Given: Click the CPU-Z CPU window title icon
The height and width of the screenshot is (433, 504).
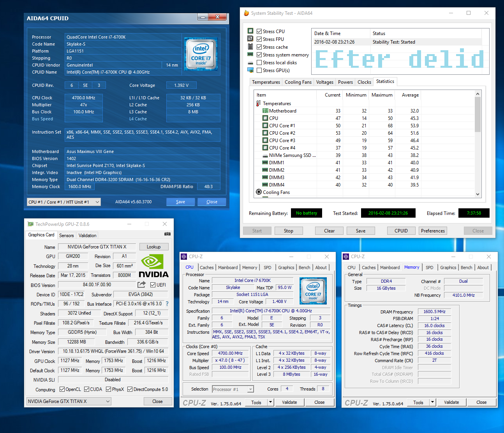Looking at the screenshot, I should (x=184, y=256).
